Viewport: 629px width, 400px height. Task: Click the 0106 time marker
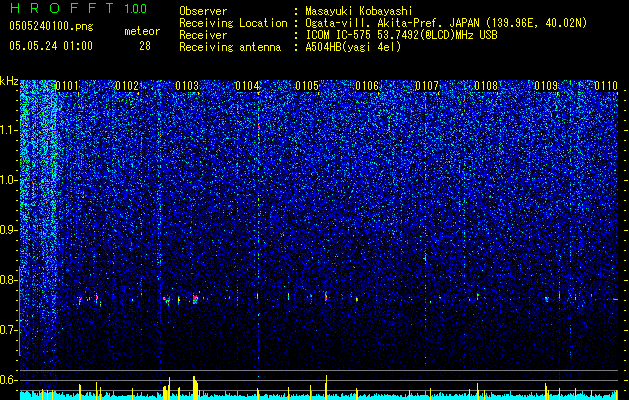[x=367, y=86]
